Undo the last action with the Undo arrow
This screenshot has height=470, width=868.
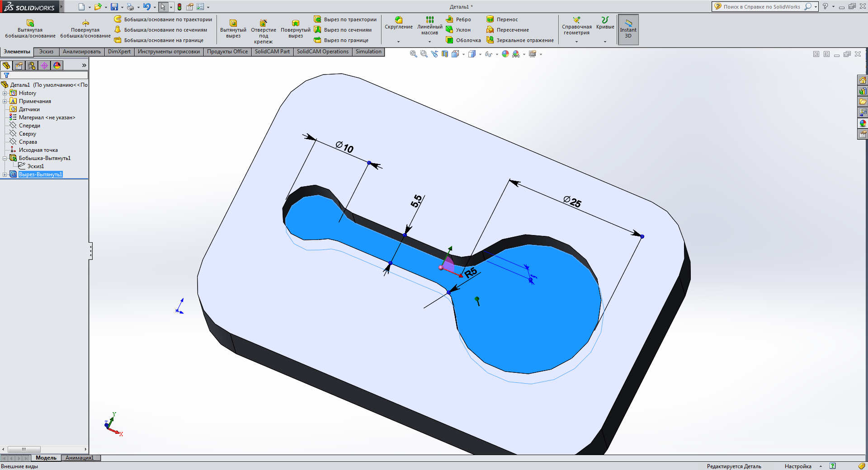click(x=146, y=7)
